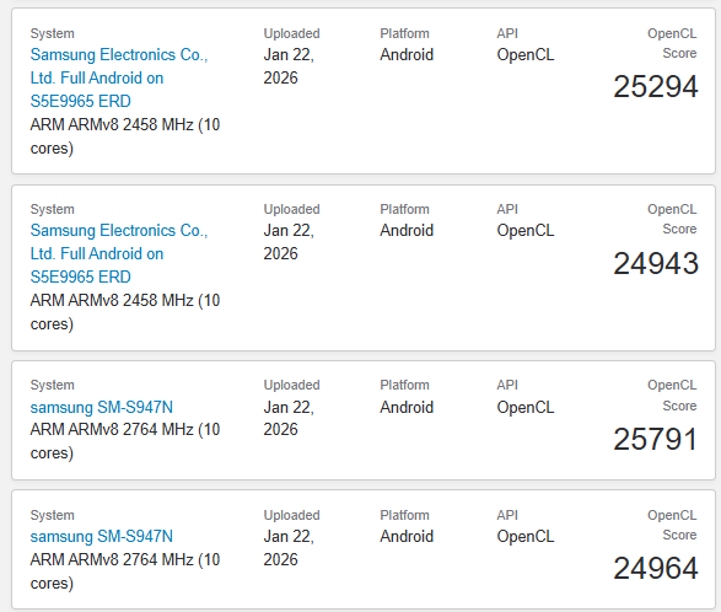The image size is (721, 612).
Task: Click OpenCL Score label above 25791
Action: click(x=672, y=395)
